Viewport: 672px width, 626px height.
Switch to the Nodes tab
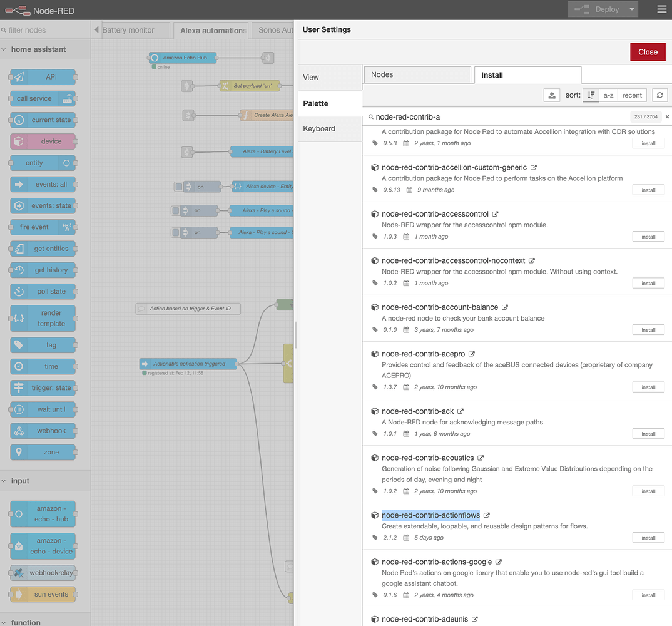[x=417, y=74]
